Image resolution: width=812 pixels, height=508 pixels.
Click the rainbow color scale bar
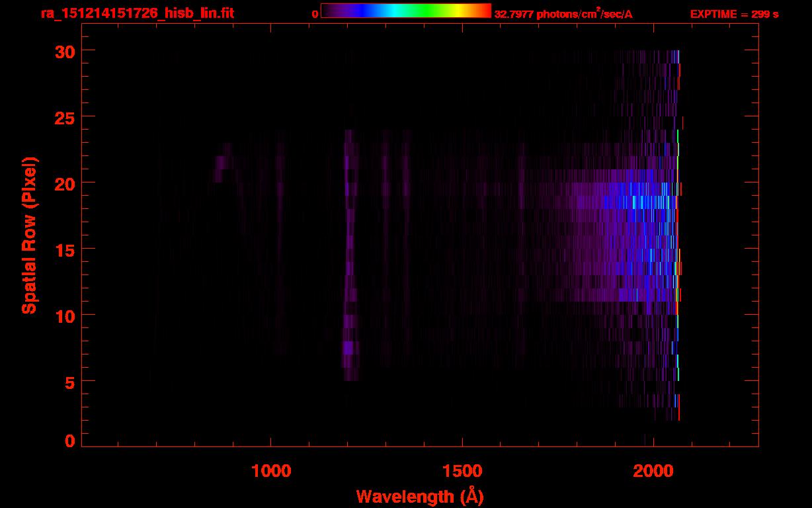point(406,11)
